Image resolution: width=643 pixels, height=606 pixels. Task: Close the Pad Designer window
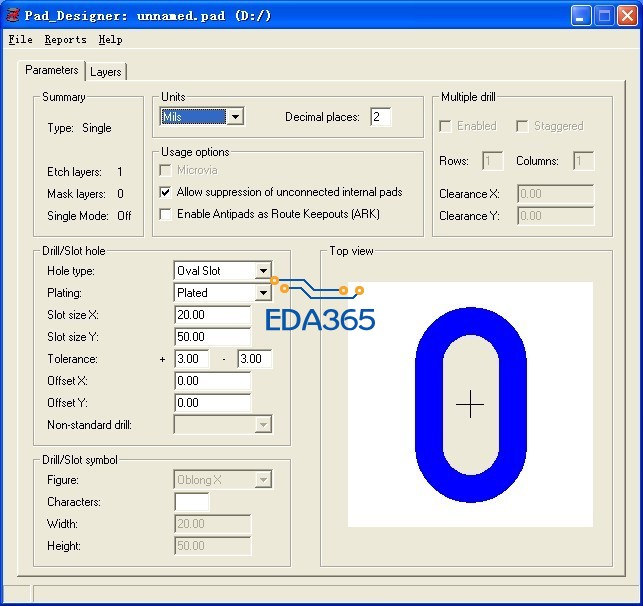[x=627, y=16]
